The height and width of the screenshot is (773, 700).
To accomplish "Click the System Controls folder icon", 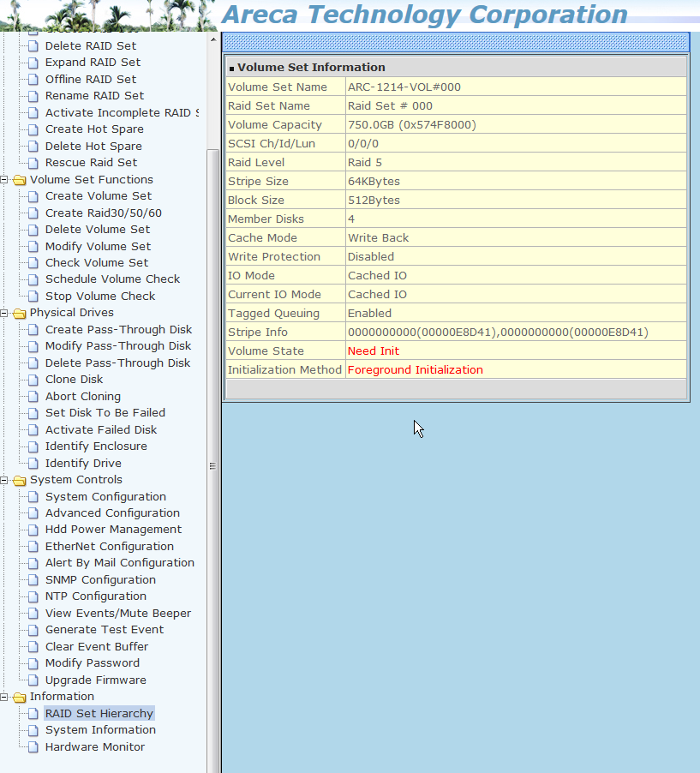I will pos(20,480).
